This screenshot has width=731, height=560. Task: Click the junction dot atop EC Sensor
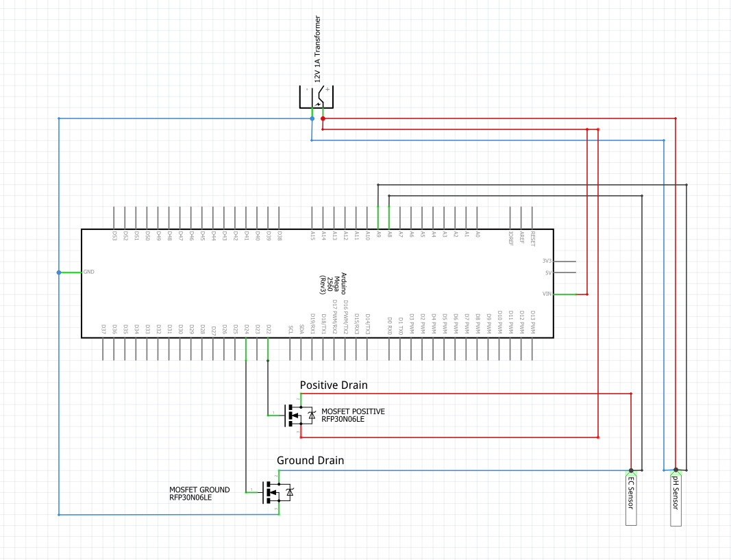click(x=631, y=470)
